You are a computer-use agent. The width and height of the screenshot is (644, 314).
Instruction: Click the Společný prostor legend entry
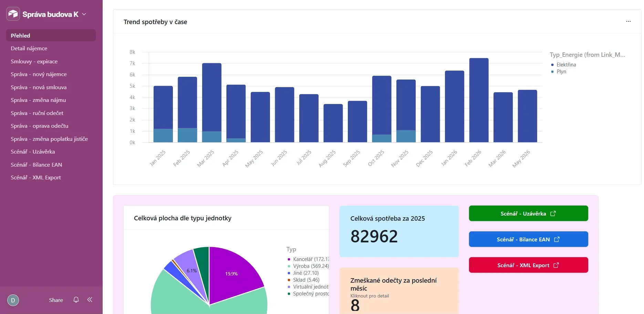point(308,294)
